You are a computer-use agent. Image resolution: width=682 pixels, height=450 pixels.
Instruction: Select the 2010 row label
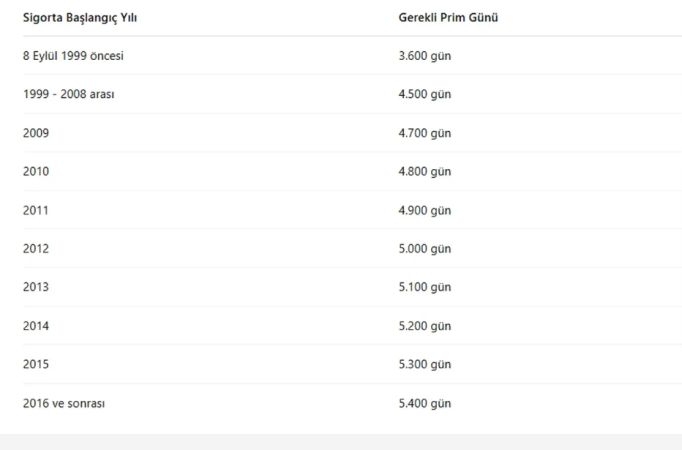[36, 171]
